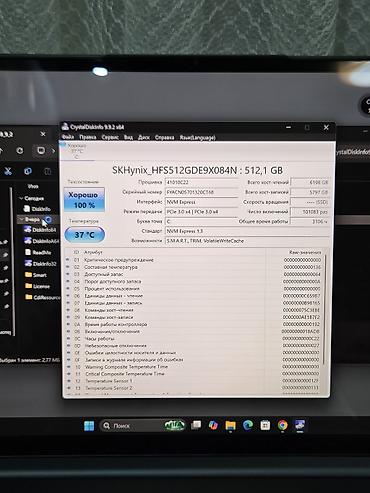This screenshot has height=493, width=370.
Task: Select attribute 0D Небезопасные отключения row
Action: point(193,346)
